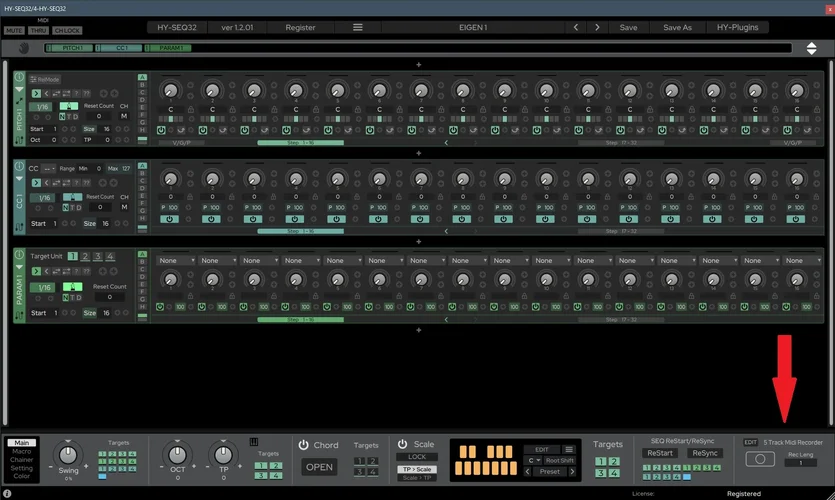The image size is (835, 500).
Task: Go to the previous preset arrow
Action: tap(575, 27)
